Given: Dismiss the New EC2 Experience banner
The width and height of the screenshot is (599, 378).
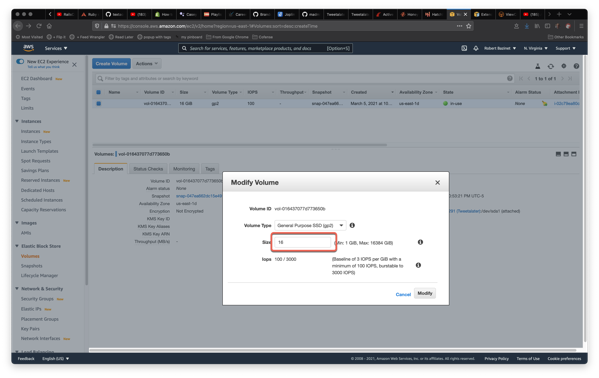Looking at the screenshot, I should [74, 65].
